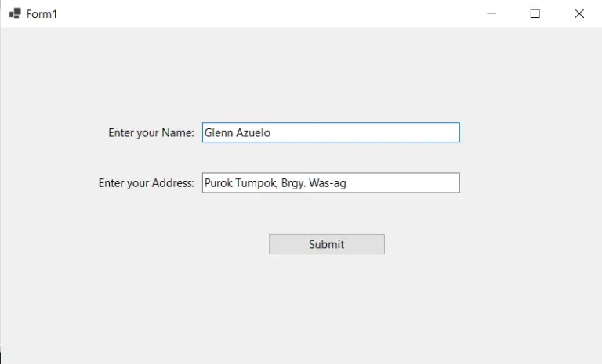Image resolution: width=602 pixels, height=364 pixels.
Task: Click the "Enter your Address:" label
Action: click(146, 182)
